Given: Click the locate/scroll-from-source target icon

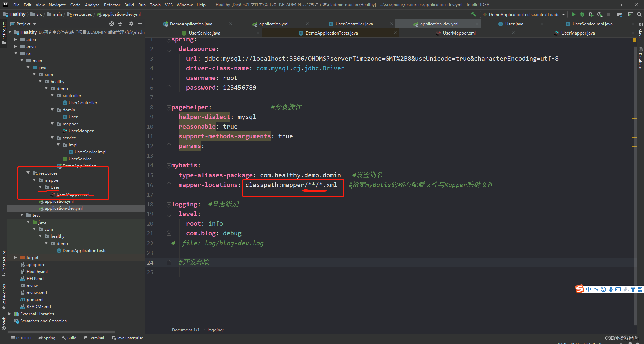Looking at the screenshot, I should pyautogui.click(x=112, y=24).
